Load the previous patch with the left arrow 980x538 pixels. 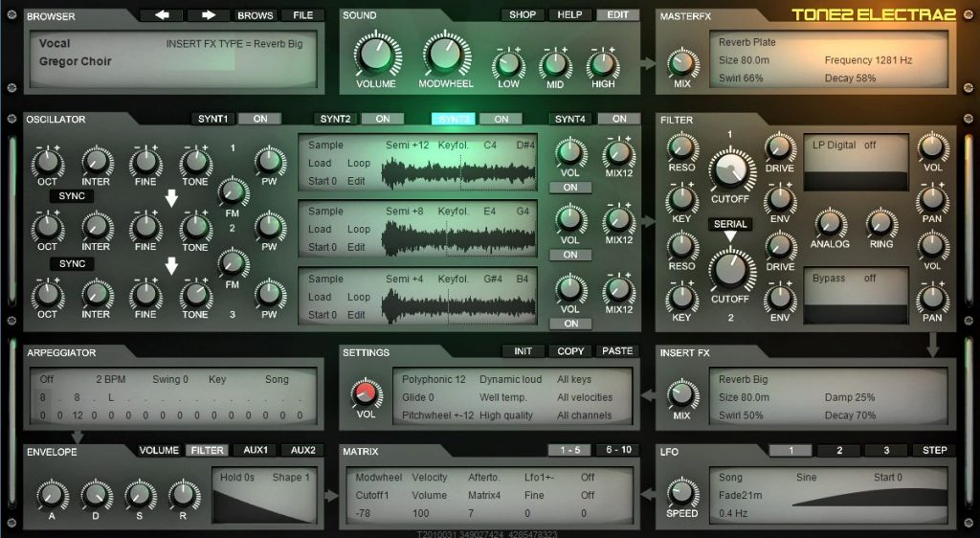(161, 15)
